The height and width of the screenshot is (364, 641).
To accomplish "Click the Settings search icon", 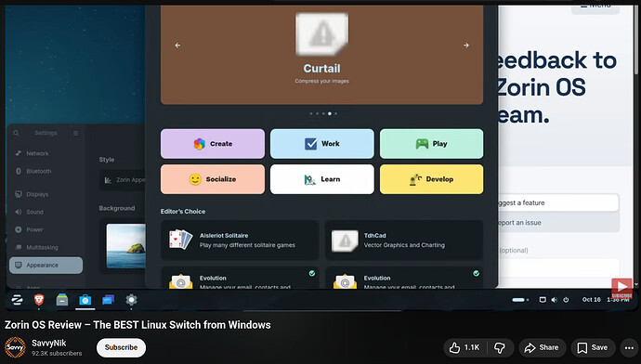I will pos(16,133).
